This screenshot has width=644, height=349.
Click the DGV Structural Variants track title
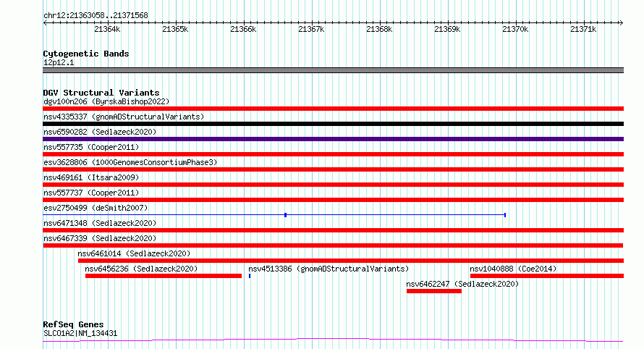[x=101, y=93]
